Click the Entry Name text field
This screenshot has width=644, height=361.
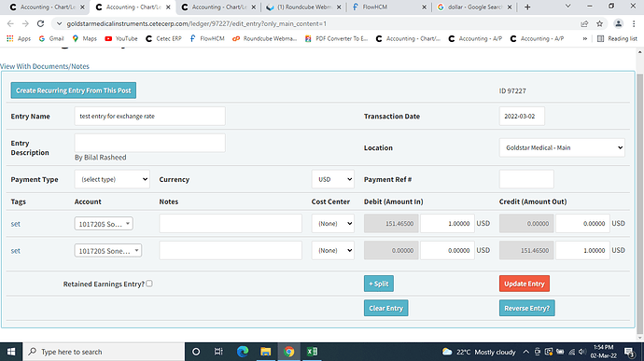(149, 117)
